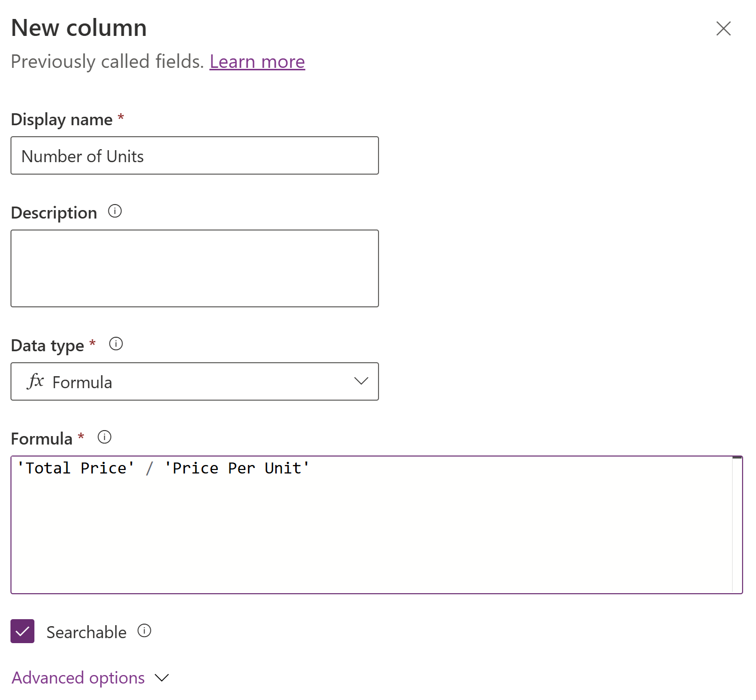Click the Formula info icon
The image size is (756, 700).
pos(105,437)
